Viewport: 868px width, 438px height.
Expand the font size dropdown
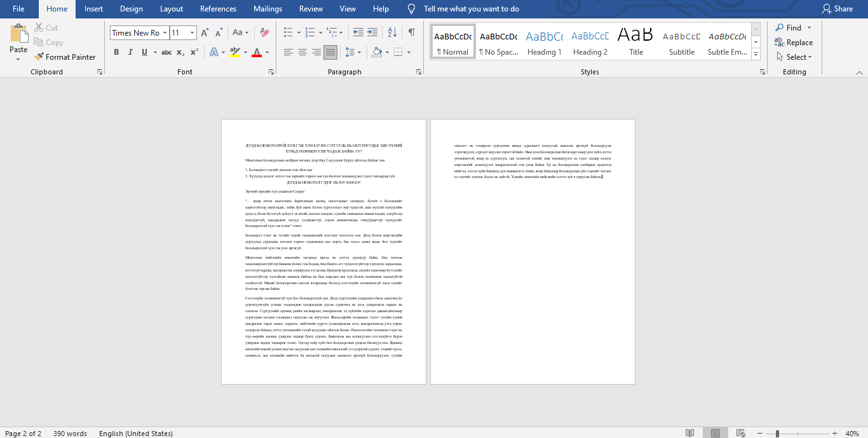point(193,33)
